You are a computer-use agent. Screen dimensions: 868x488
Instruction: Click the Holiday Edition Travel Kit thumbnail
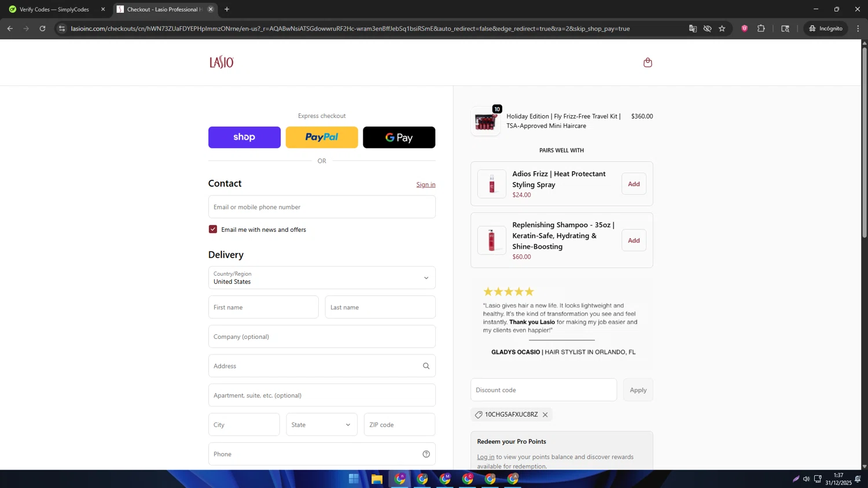pyautogui.click(x=486, y=121)
